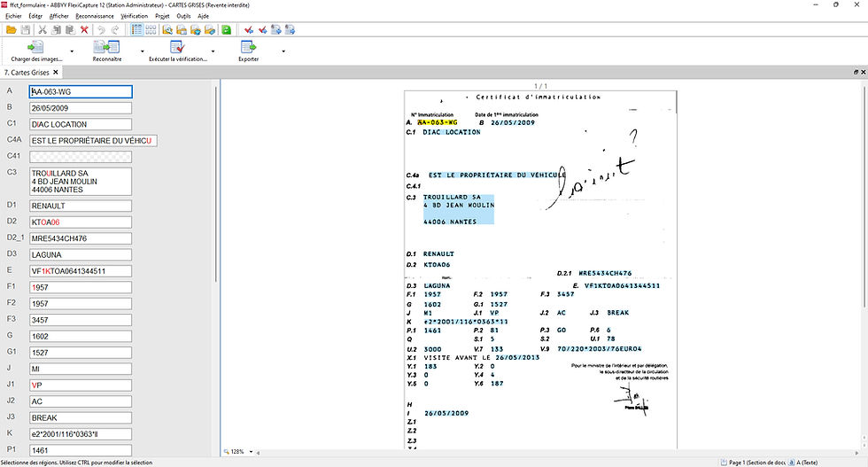Click field E VF1KTOA0641344511
This screenshot has height=467, width=868.
click(x=81, y=271)
